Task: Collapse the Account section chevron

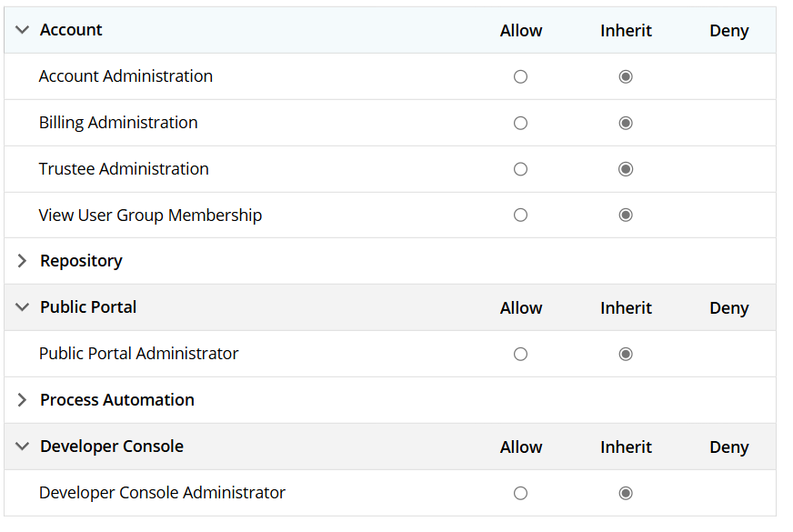Action: (x=22, y=30)
